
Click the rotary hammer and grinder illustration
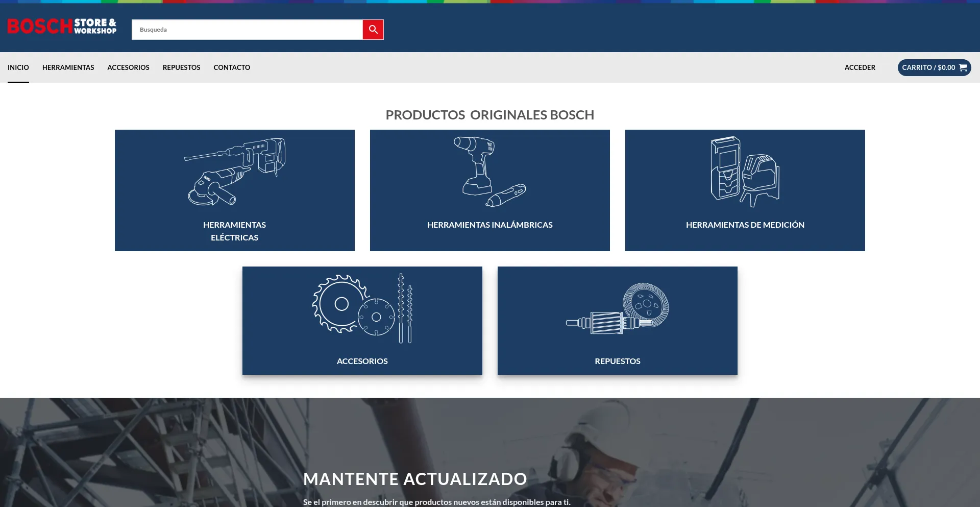click(x=235, y=172)
